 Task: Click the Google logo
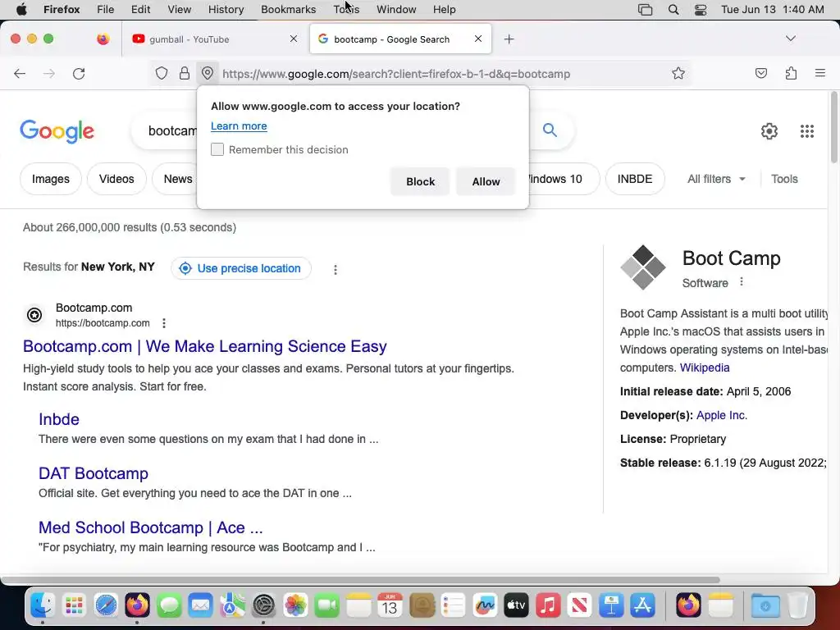(57, 131)
